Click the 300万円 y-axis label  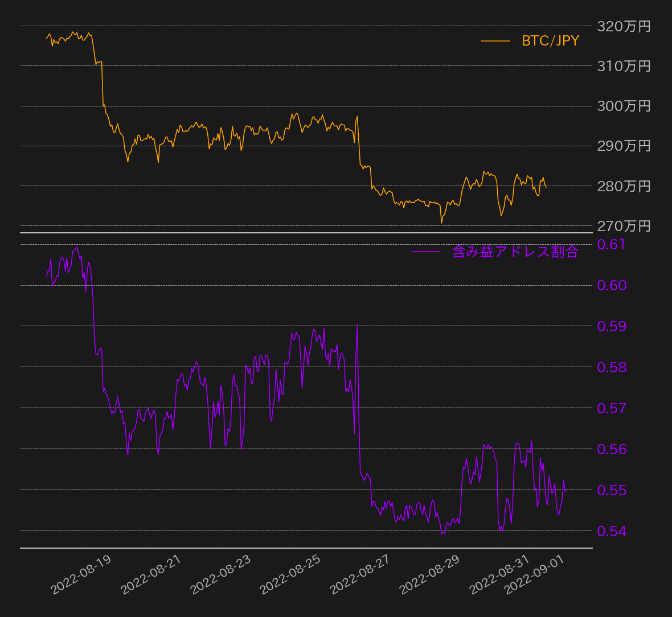[x=624, y=106]
